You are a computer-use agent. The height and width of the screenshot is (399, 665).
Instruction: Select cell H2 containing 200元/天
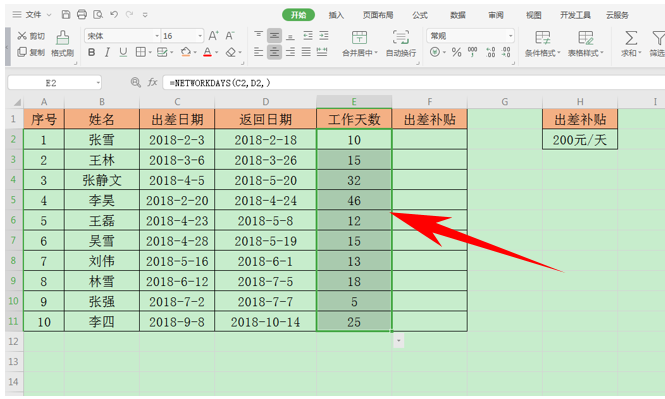580,140
